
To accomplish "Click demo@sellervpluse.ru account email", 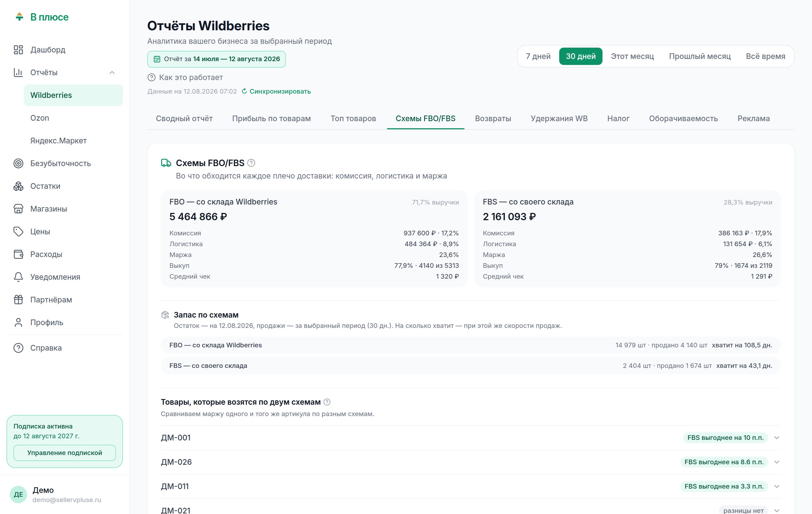I will 67,500.
